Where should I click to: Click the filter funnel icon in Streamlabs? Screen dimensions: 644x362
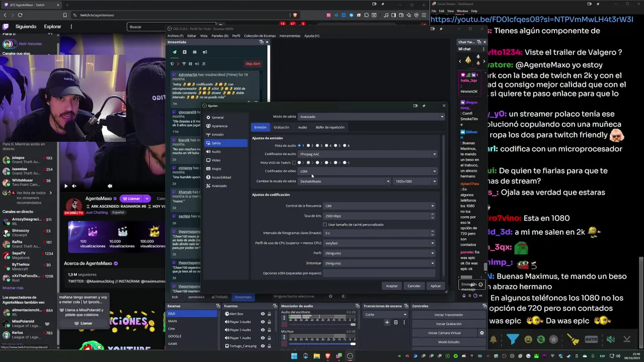tap(184, 64)
